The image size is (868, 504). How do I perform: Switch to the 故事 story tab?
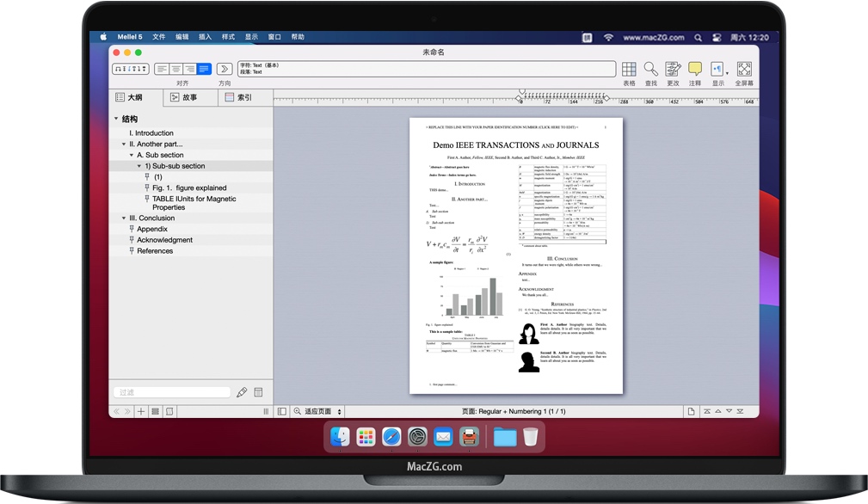(x=190, y=97)
